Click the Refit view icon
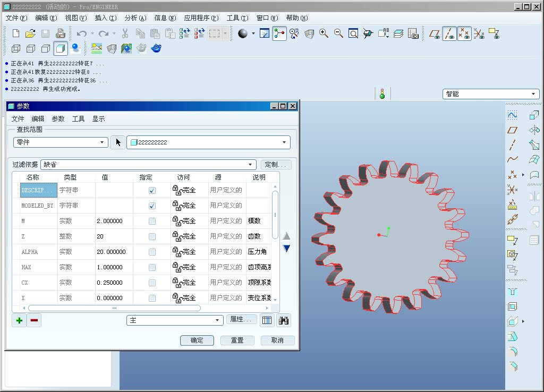 [x=353, y=33]
